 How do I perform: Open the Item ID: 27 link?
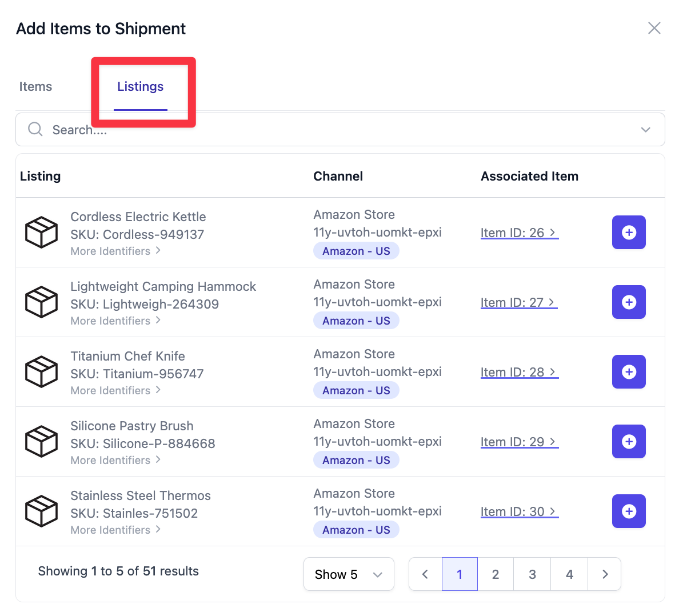[519, 303]
